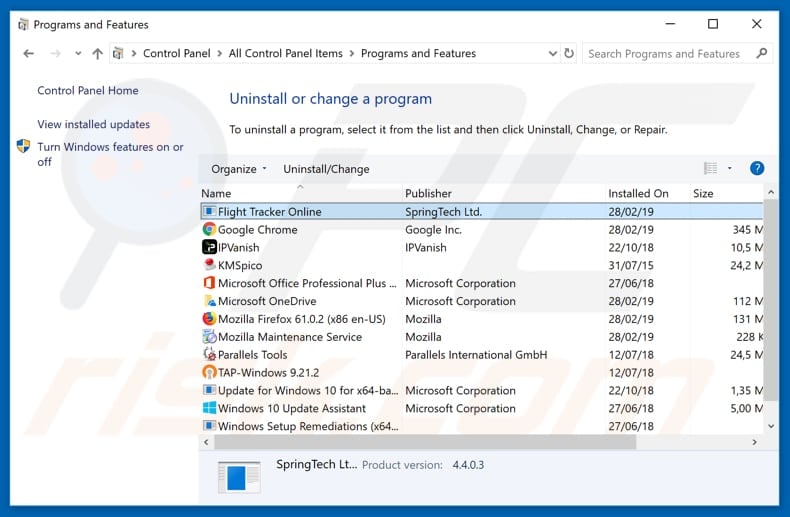The image size is (790, 517).
Task: Open Control Panel Home link
Action: 88,91
